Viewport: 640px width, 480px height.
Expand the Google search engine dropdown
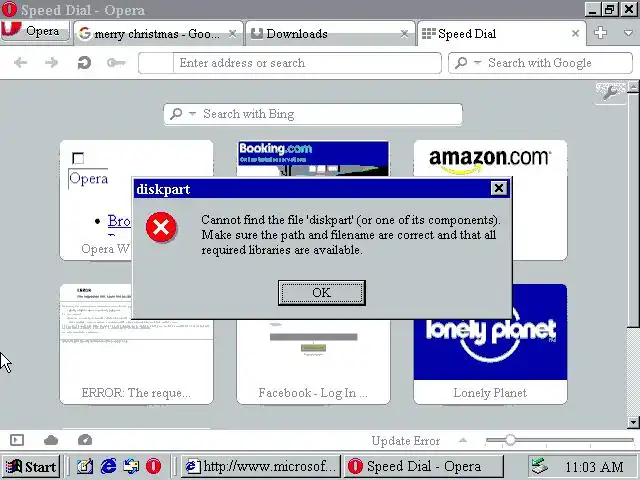pyautogui.click(x=477, y=62)
